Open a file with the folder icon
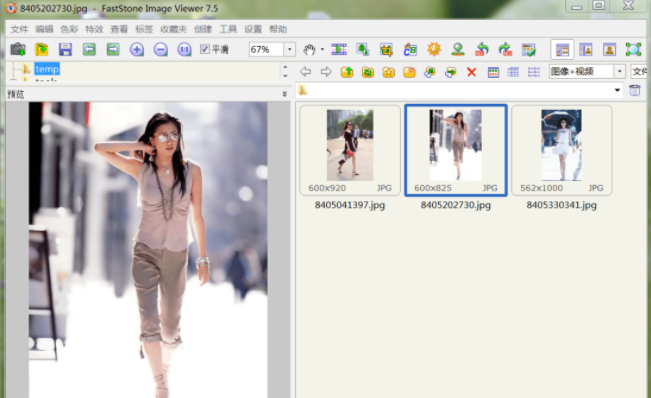 42,49
